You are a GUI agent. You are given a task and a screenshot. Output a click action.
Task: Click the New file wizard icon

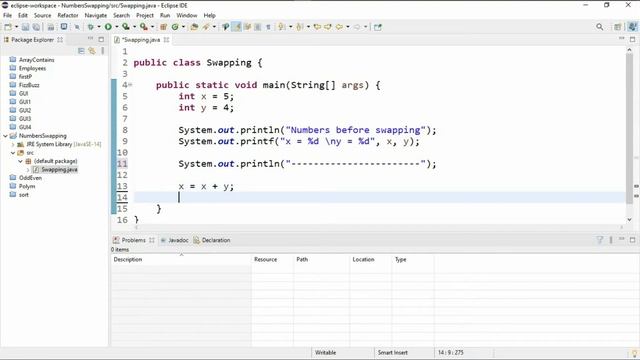8,27
